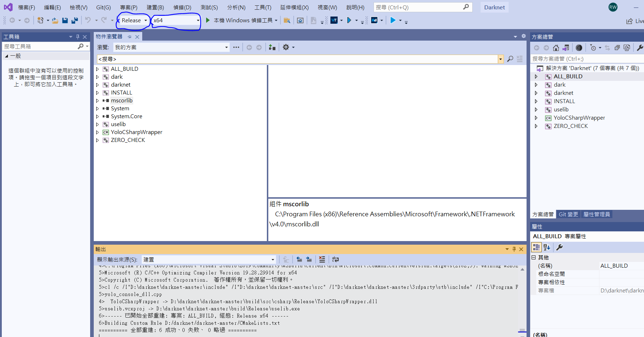Screen dimensions: 644x337
Task: Click 本機 Windows 偵錯工具 run button
Action: [242, 20]
